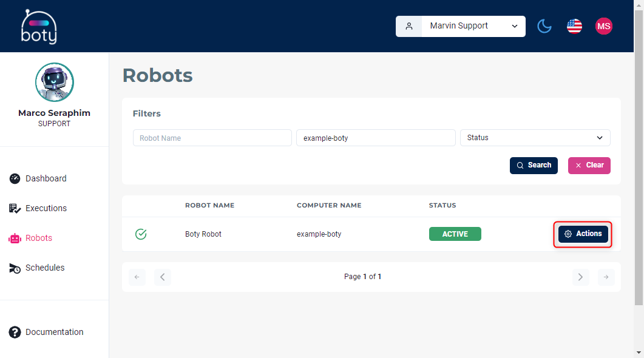Go to next page arrow in pagination

tap(580, 277)
